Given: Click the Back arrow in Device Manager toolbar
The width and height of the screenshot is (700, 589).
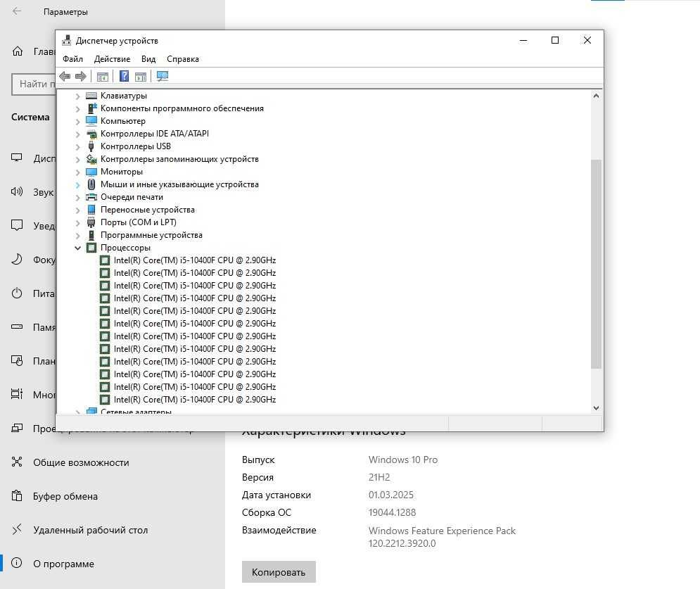Looking at the screenshot, I should point(65,77).
